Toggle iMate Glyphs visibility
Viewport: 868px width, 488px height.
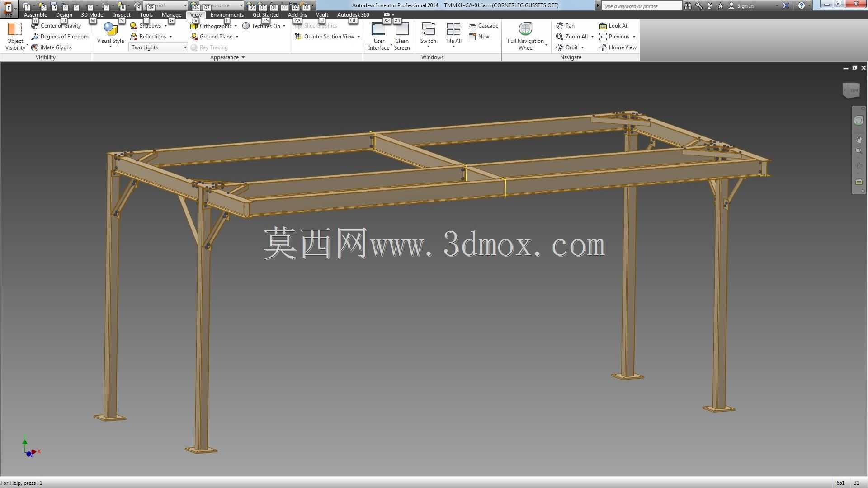tap(52, 47)
